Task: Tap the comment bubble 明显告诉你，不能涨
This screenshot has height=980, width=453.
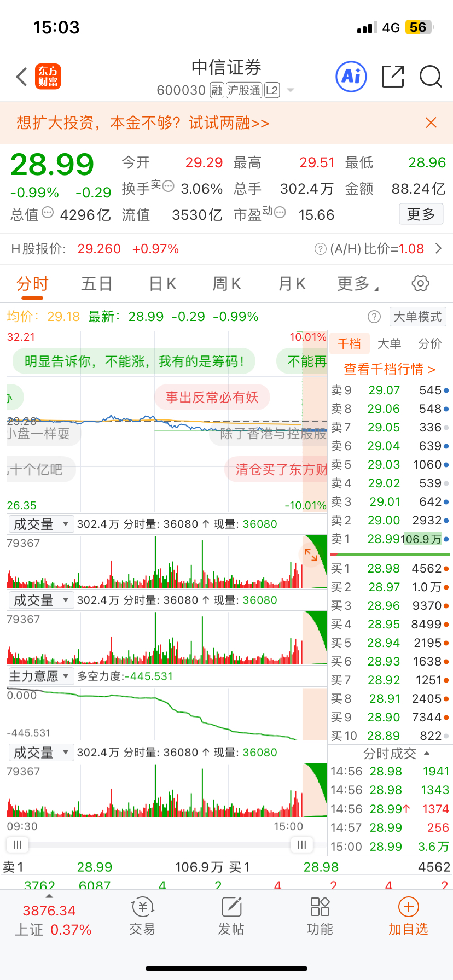Action: pos(134,361)
